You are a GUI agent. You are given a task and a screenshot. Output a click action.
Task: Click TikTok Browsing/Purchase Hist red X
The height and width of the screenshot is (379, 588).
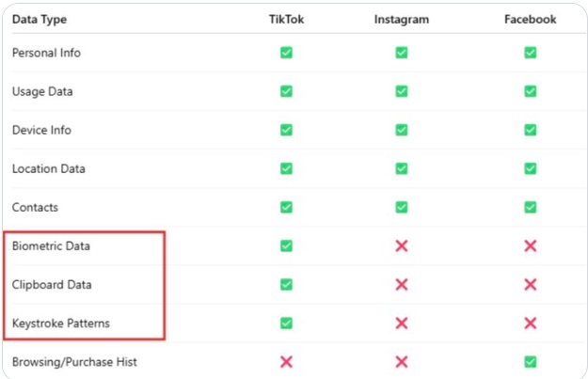pyautogui.click(x=286, y=362)
